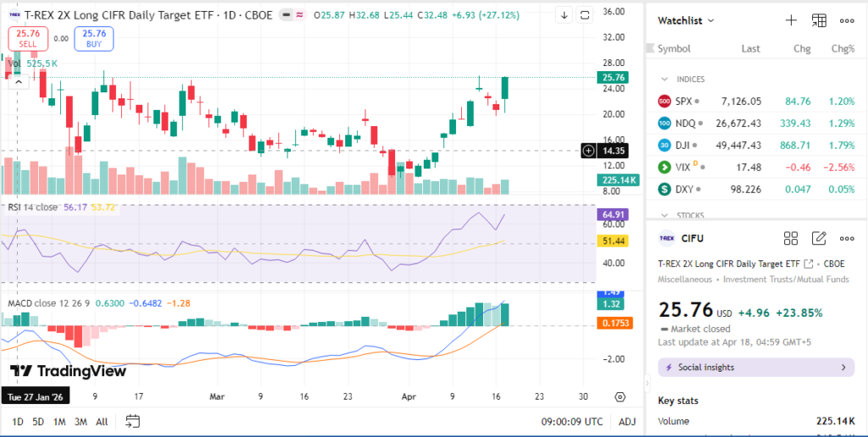Switch to the 3M time range
Image resolution: width=868 pixels, height=437 pixels.
tap(81, 421)
